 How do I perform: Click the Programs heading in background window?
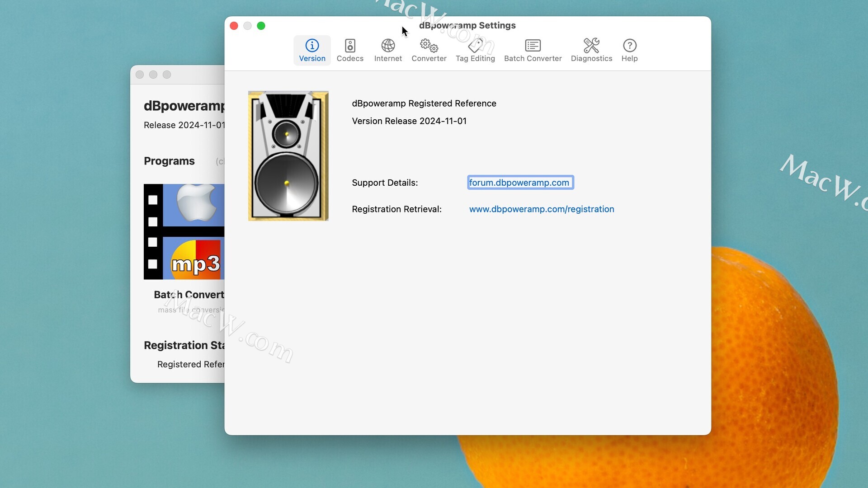click(169, 161)
